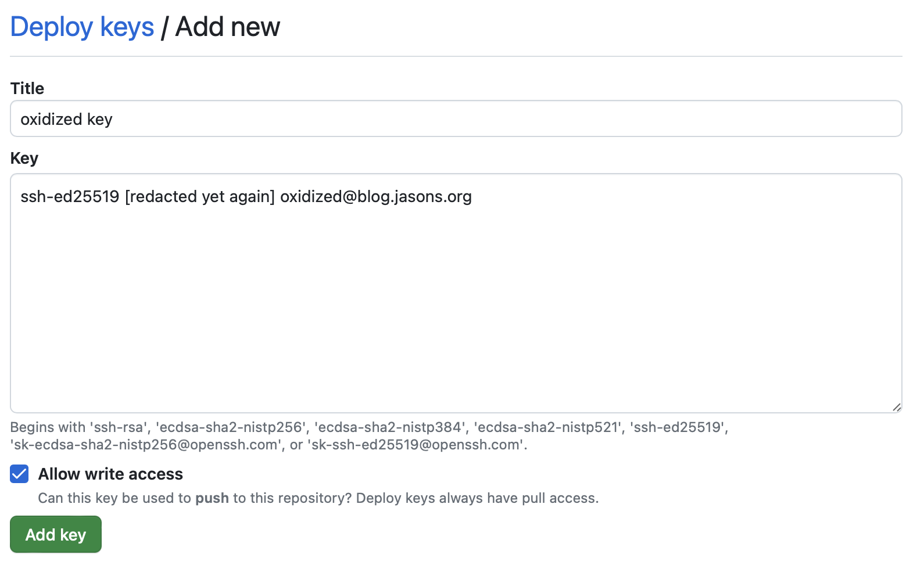The height and width of the screenshot is (576, 924).
Task: Click the 'Deploy keys always have pull access' sentence
Action: click(x=477, y=498)
